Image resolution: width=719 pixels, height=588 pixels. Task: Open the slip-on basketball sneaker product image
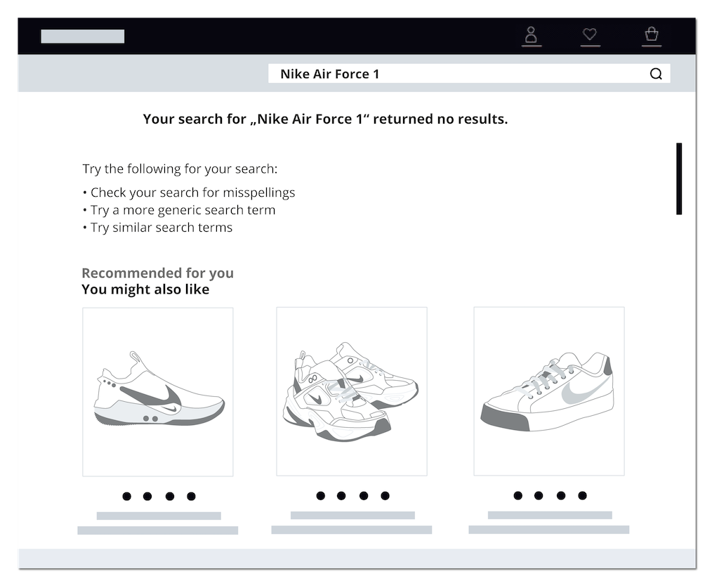158,392
